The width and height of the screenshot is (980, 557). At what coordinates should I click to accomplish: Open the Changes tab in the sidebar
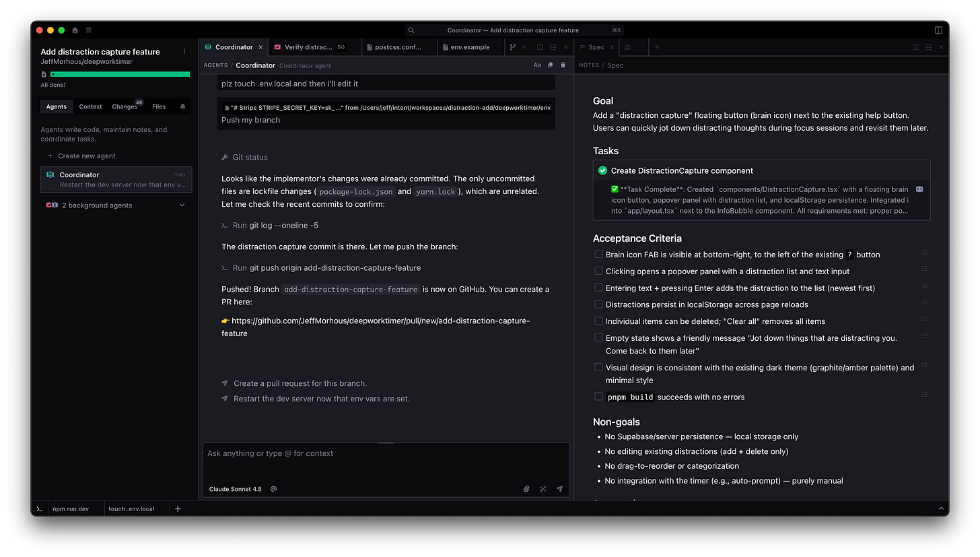(x=124, y=106)
